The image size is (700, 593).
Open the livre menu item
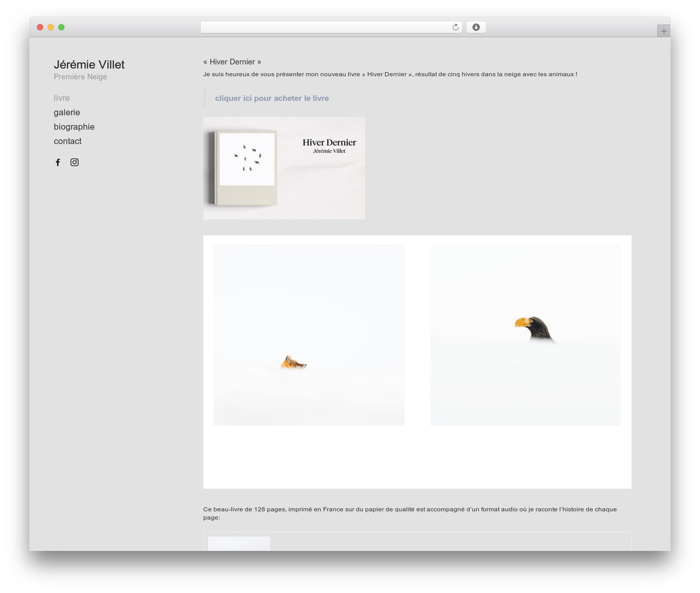pyautogui.click(x=62, y=98)
